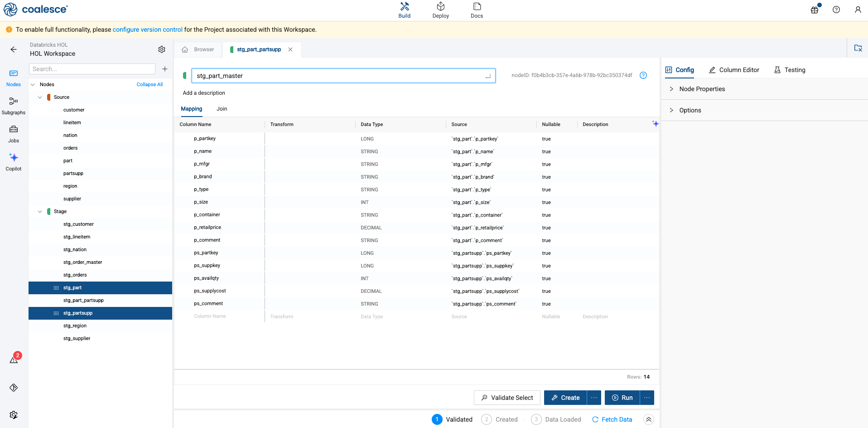Open the Subgraphs sidebar icon
868x428 pixels.
click(x=14, y=106)
